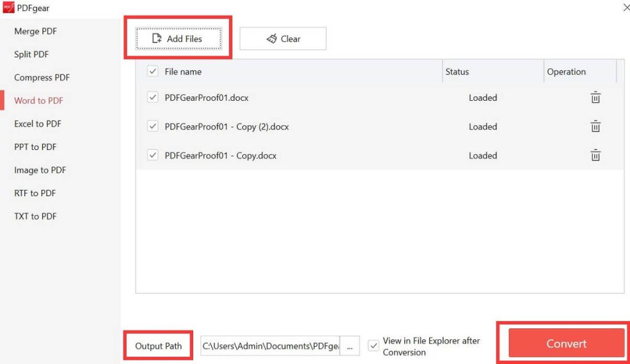Open the Excel to PDF converter
The image size is (630, 364).
point(37,124)
